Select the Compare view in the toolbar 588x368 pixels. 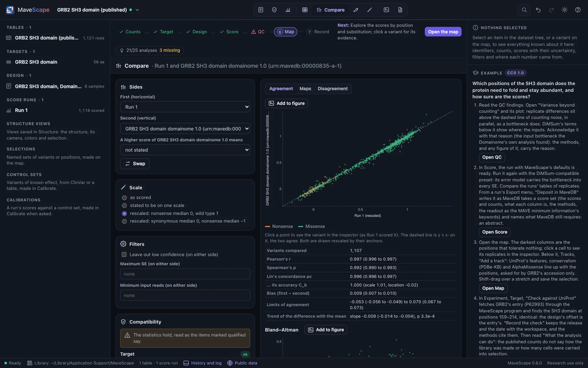(x=330, y=10)
